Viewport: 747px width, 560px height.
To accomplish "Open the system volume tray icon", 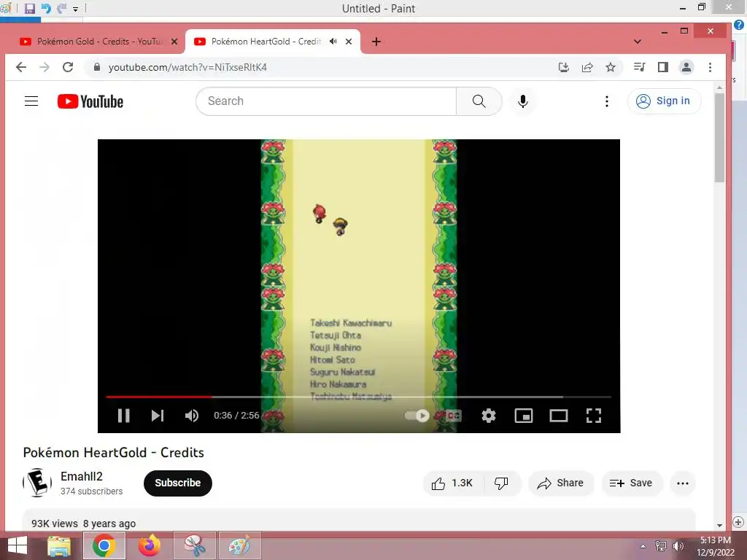I will coord(678,546).
